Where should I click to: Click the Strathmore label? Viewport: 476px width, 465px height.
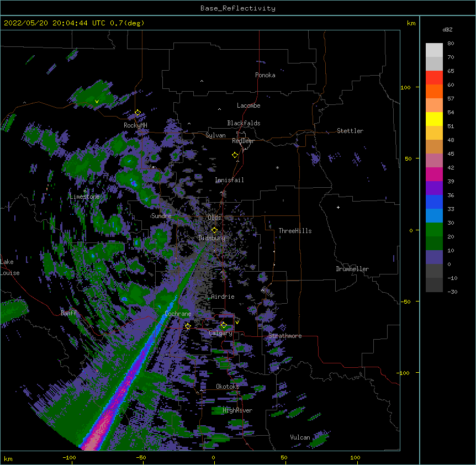[x=285, y=336]
